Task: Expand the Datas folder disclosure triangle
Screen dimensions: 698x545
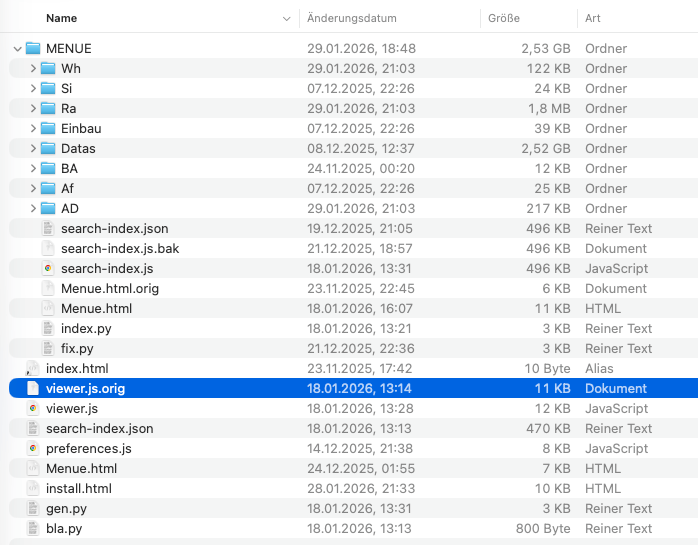Action: click(x=33, y=148)
